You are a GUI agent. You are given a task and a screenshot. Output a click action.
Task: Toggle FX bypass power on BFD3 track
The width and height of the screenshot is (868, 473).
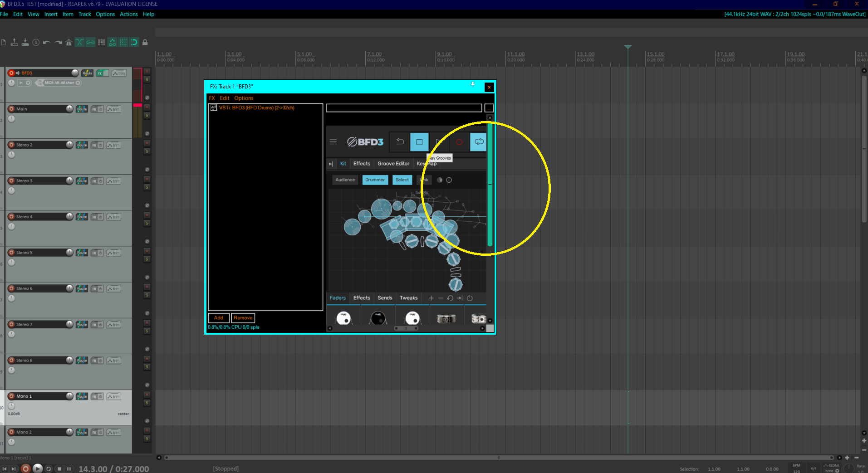[x=105, y=73]
